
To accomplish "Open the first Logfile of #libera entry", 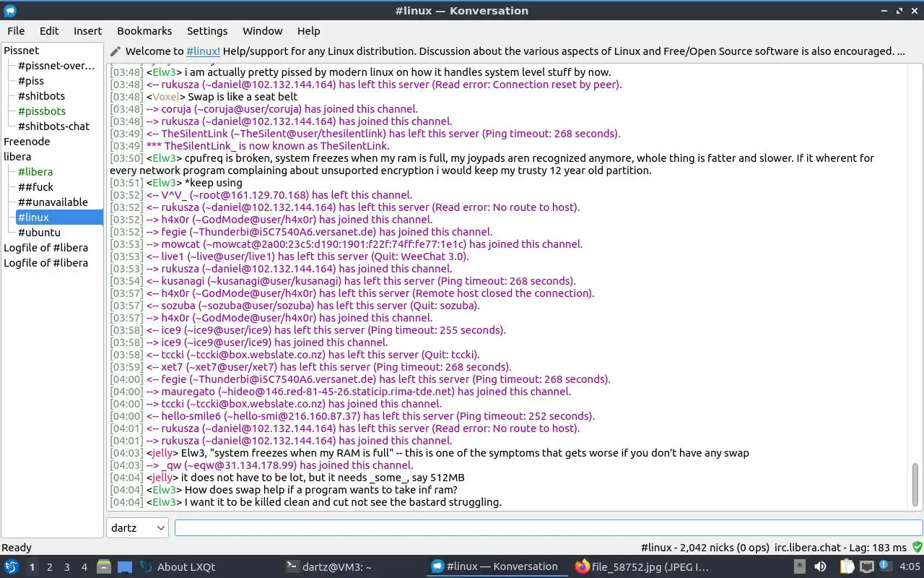I will (46, 248).
